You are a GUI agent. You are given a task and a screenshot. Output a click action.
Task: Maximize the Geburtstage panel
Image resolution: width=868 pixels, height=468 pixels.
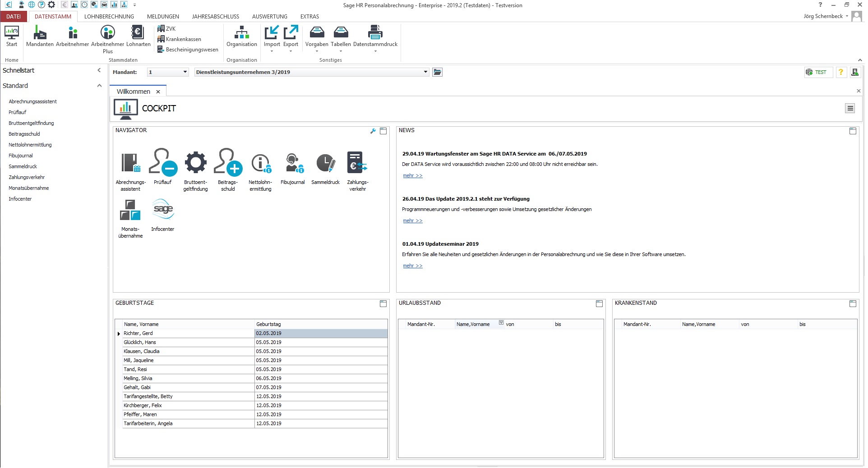[383, 304]
